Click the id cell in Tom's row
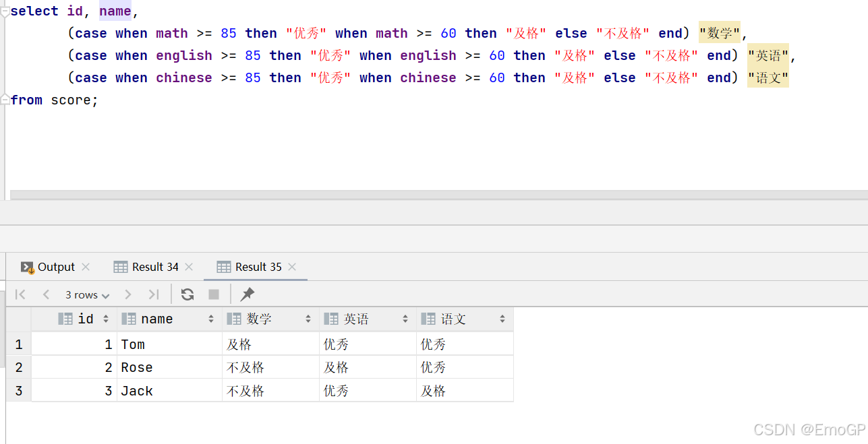 [74, 344]
